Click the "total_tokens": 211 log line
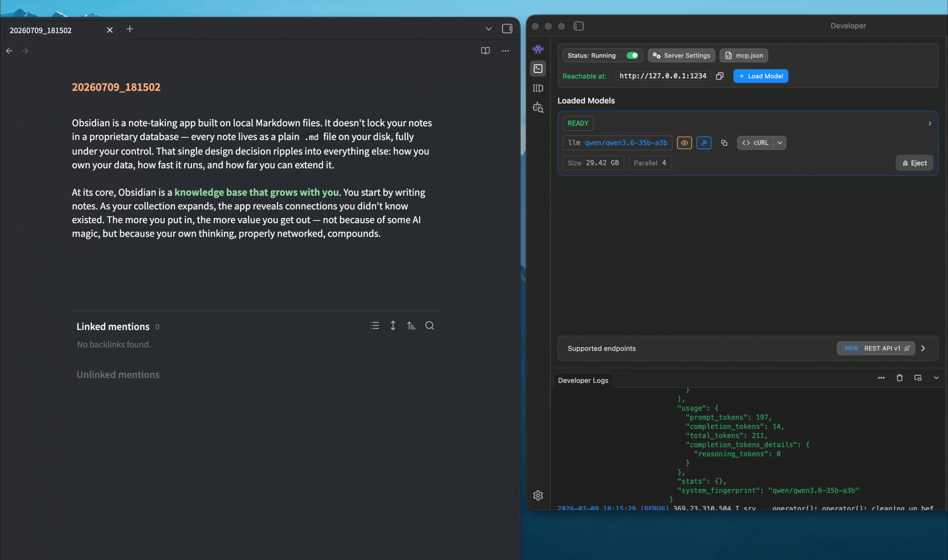948x560 pixels. (727, 435)
